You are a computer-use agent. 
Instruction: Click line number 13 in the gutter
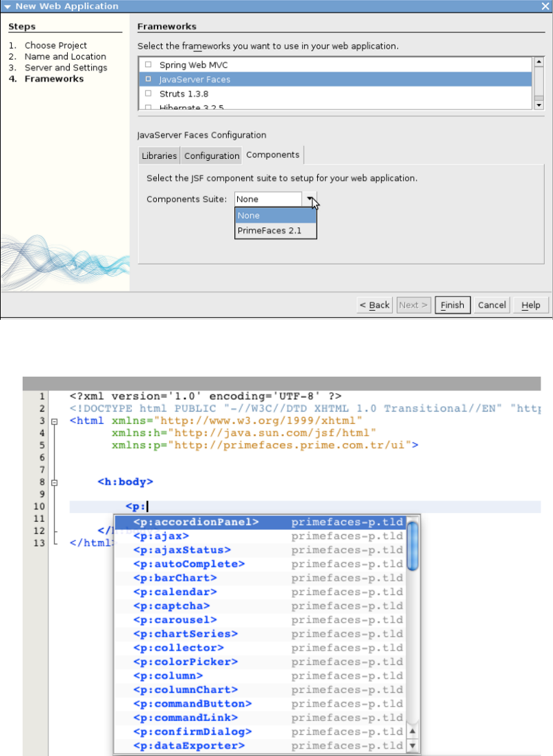coord(40,543)
